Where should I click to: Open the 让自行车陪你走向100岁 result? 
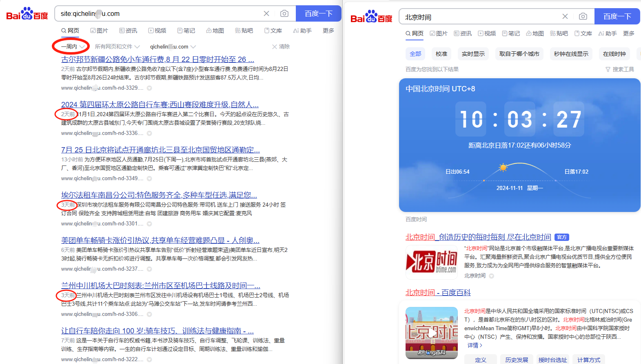tap(157, 331)
